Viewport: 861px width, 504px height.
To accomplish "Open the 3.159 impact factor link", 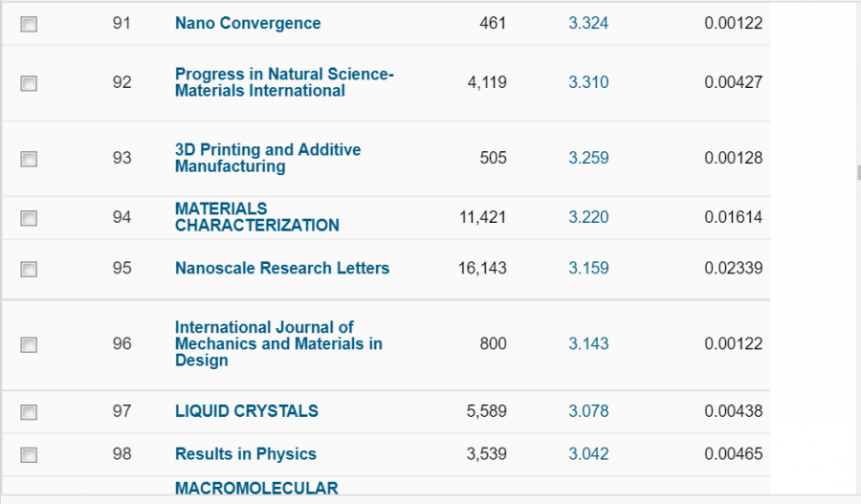I will click(x=588, y=268).
